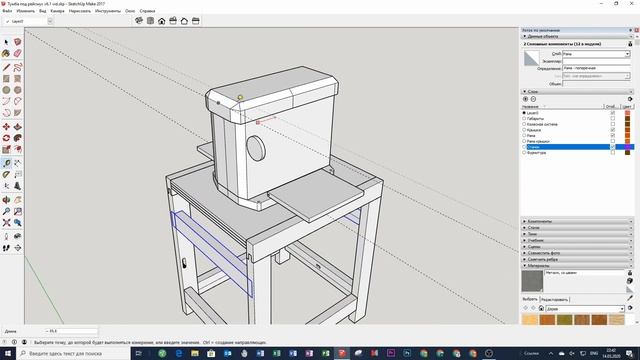This screenshot has height=360, width=640.
Task: Open the Layer0 toolbar dropdown
Action: coord(50,21)
